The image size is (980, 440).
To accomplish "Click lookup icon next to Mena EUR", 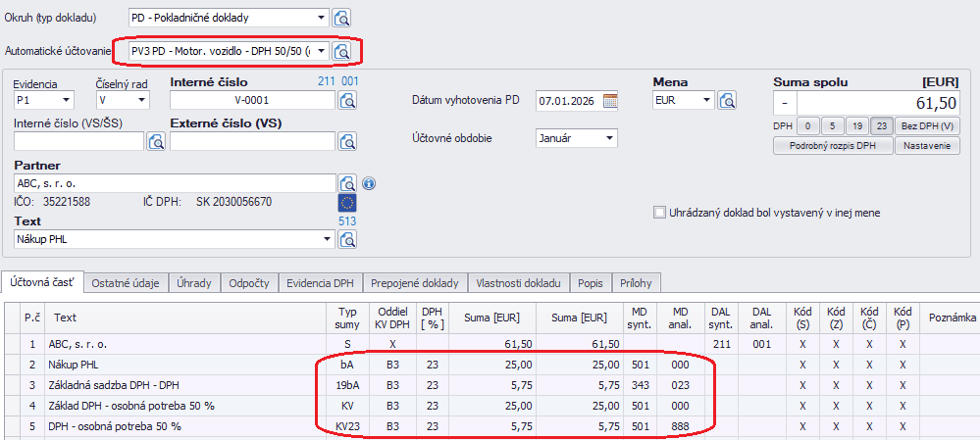I will click(727, 100).
